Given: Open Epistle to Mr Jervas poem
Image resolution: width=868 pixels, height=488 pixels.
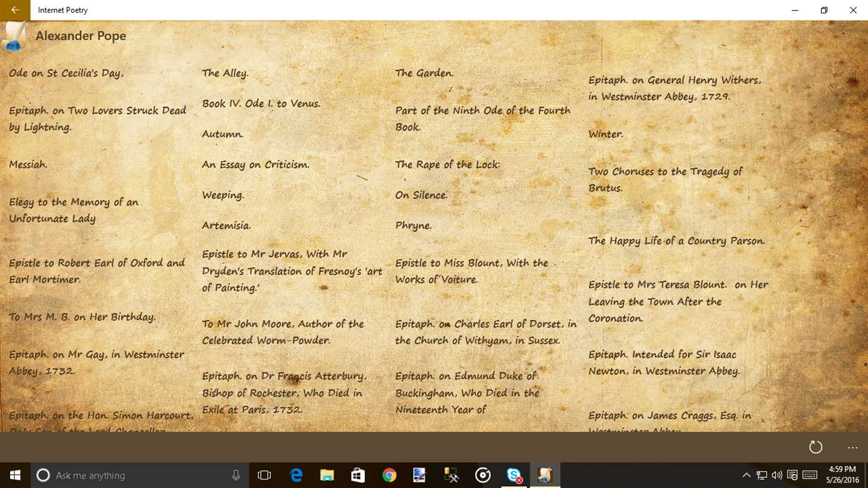Looking at the screenshot, I should 292,271.
